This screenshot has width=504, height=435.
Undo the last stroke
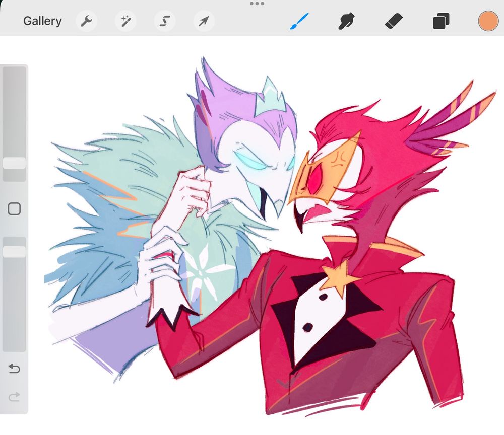14,368
